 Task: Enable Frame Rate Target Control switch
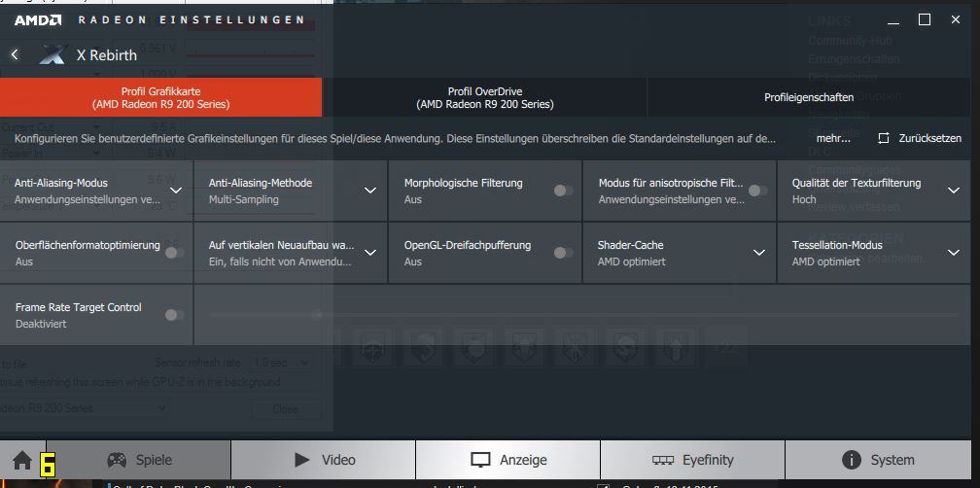tap(174, 315)
